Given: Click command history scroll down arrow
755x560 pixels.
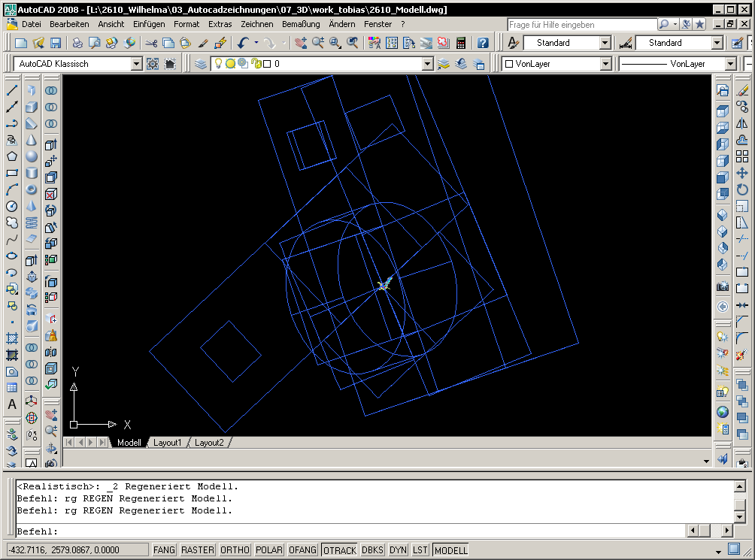Looking at the screenshot, I should pyautogui.click(x=740, y=518).
